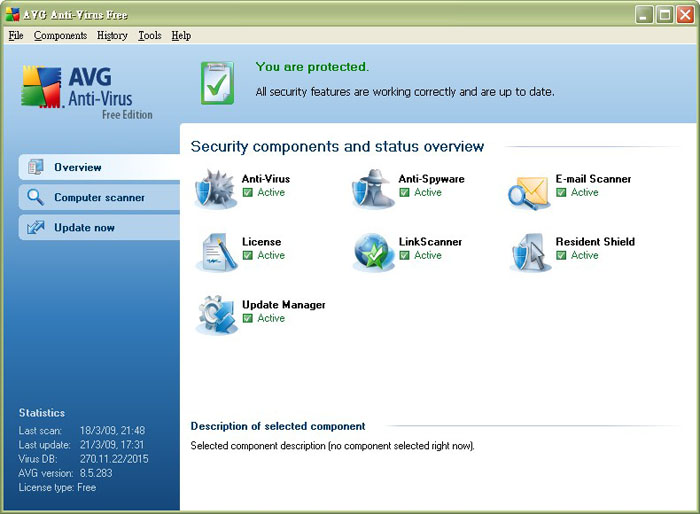700x514 pixels.
Task: Select the Anti-Spyware spy icon
Action: (x=372, y=188)
